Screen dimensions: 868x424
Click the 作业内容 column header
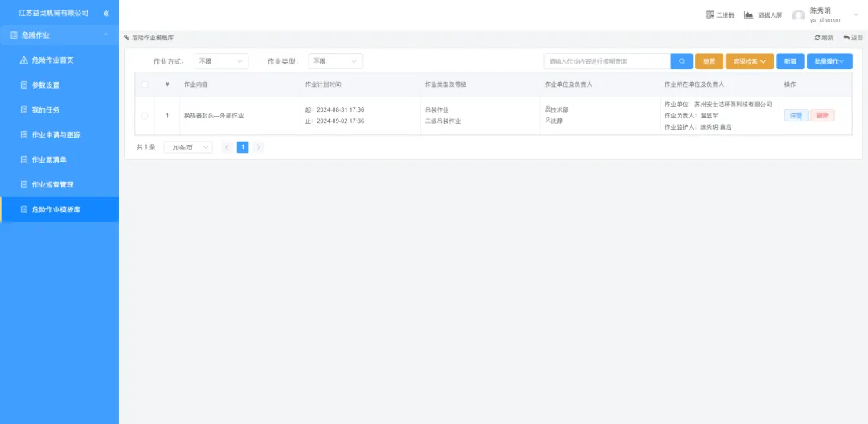point(196,84)
